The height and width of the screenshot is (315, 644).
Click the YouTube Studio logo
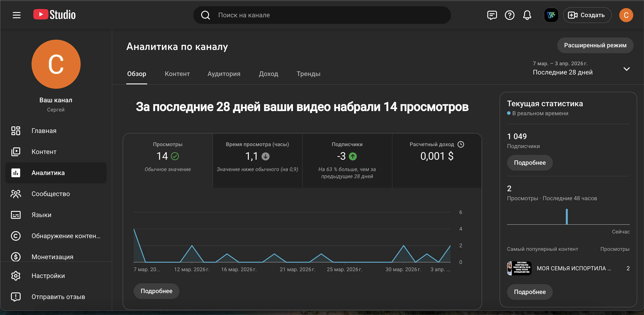pos(55,15)
